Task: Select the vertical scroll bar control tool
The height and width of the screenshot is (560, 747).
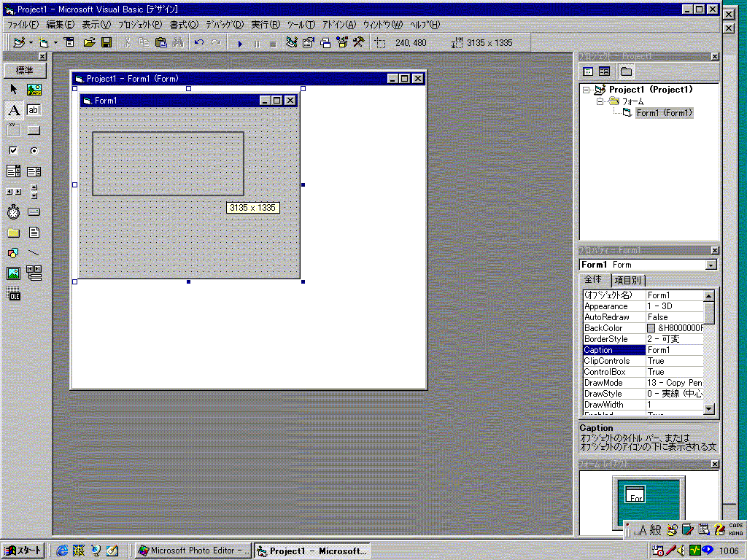Action: (x=34, y=192)
